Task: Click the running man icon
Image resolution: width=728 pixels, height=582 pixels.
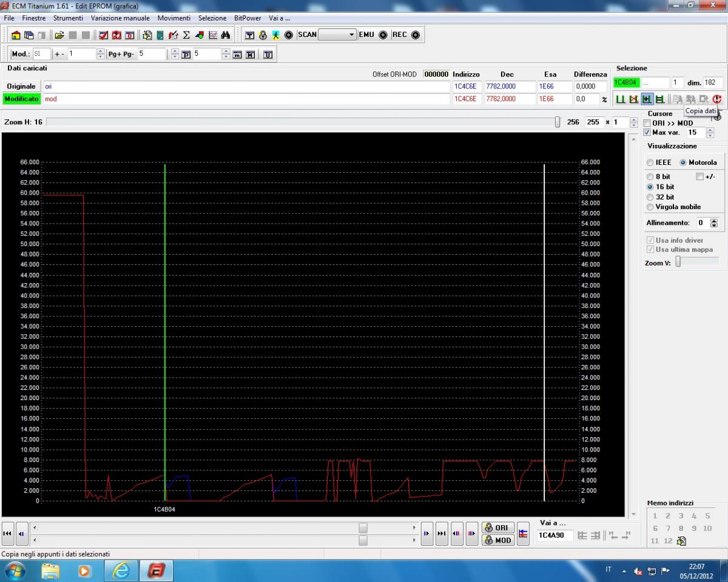Action: 275,35
